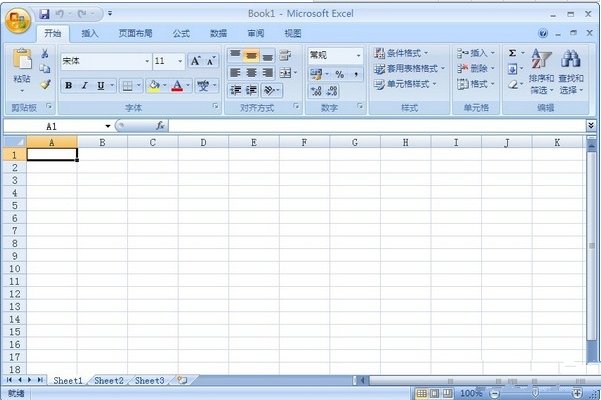This screenshot has width=601, height=400.
Task: Open the number format 常规 dropdown
Action: [358, 56]
